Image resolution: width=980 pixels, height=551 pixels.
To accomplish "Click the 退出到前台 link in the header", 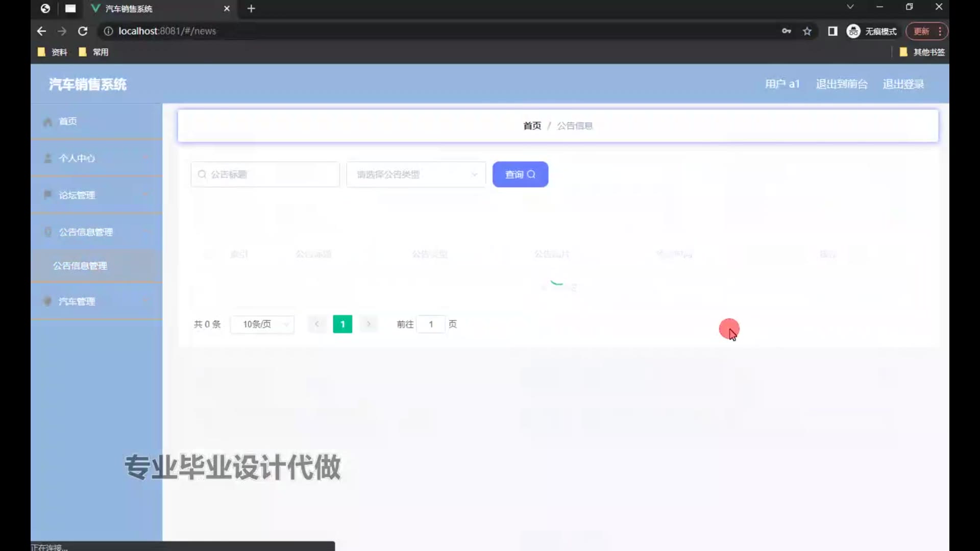I will coord(842,84).
